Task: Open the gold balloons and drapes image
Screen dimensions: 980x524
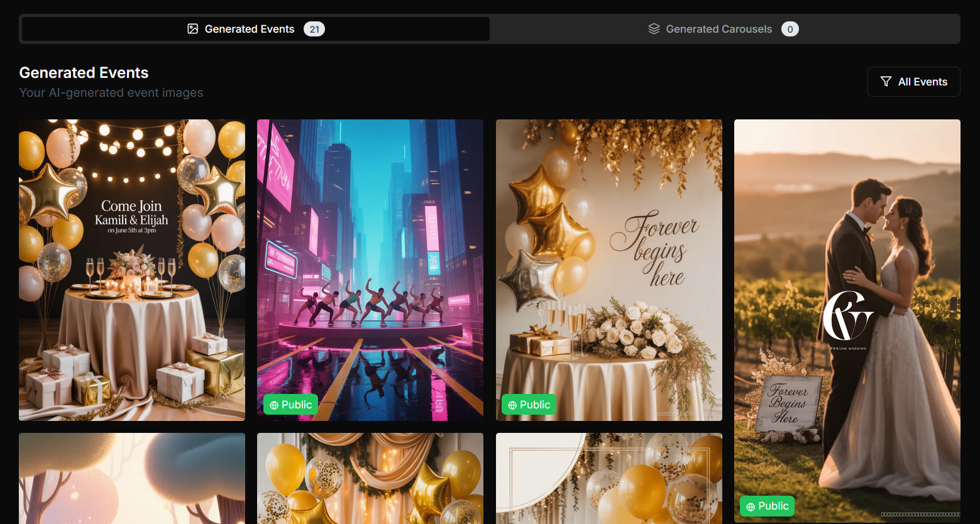Action: coord(370,478)
